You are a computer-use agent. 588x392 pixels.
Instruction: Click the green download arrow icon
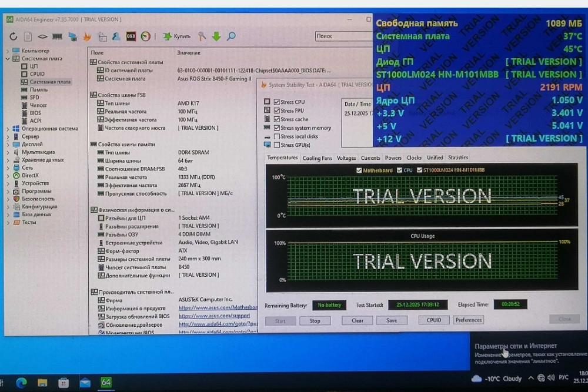(x=216, y=36)
